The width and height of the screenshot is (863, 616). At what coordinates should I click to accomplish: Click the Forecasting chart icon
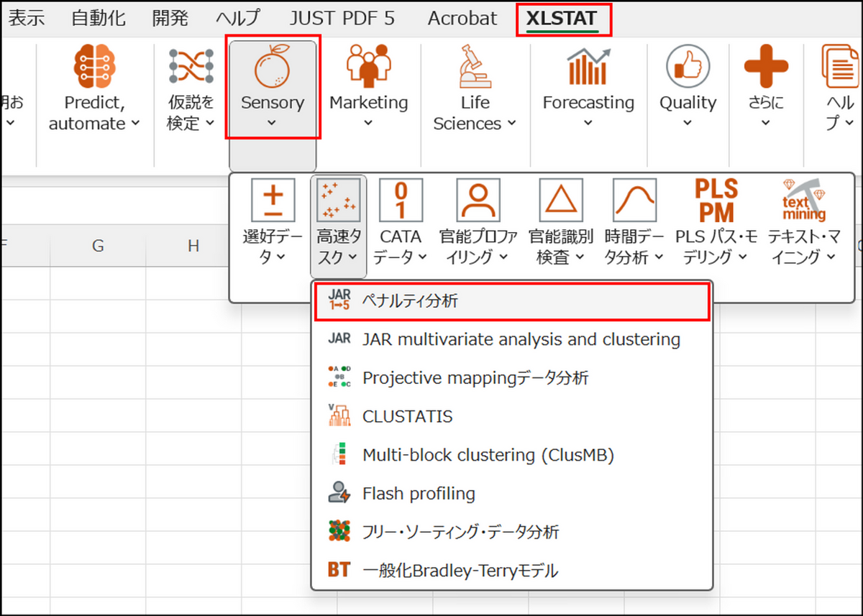(588, 67)
